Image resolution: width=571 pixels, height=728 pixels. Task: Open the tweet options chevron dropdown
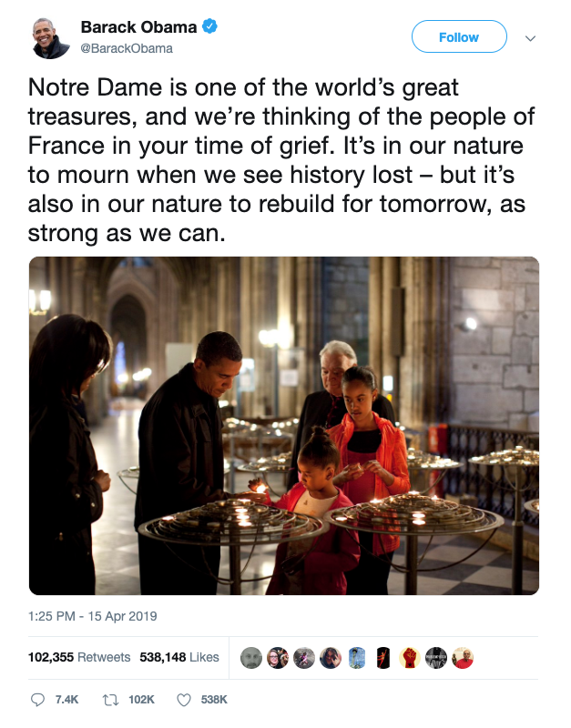pos(531,38)
